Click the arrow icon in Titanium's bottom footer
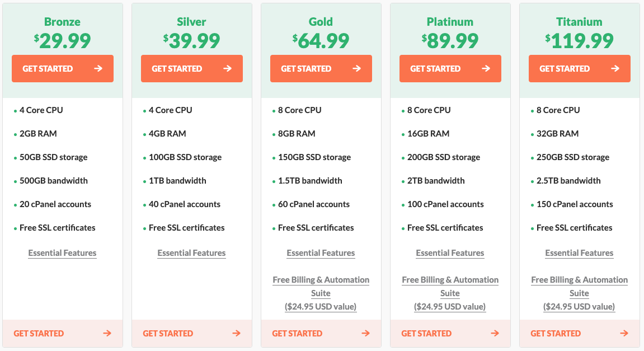The image size is (644, 351). (x=624, y=333)
